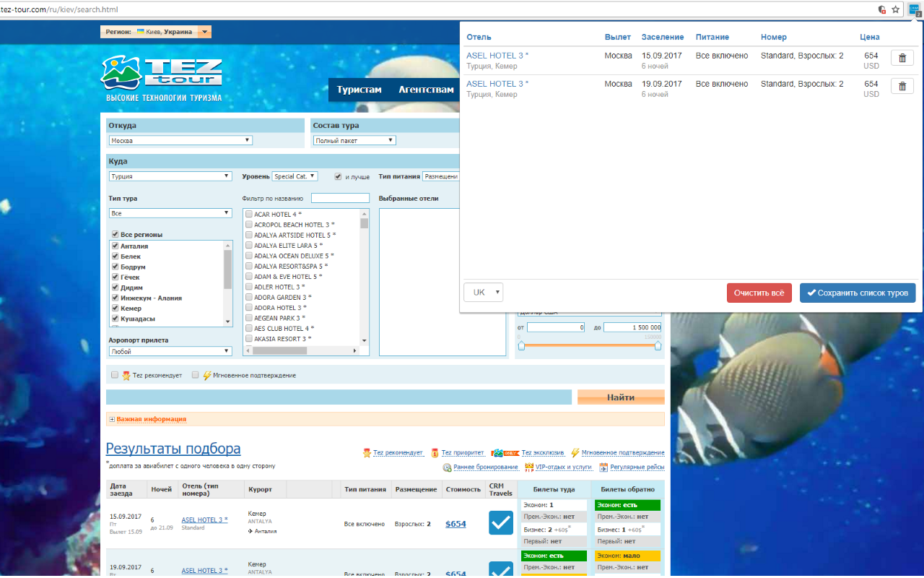Click the browser address bar URL

tap(59, 9)
